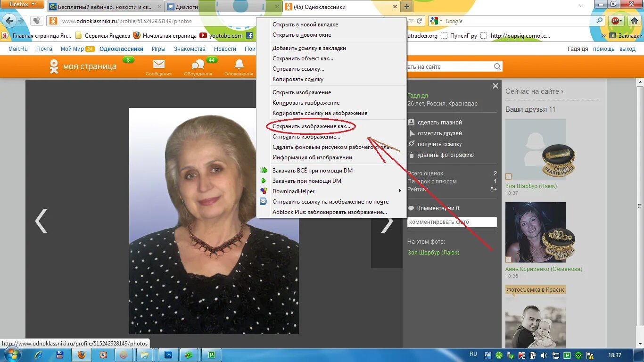The height and width of the screenshot is (362, 644).
Task: Reload the page with the refresh arrow
Action: (420, 21)
